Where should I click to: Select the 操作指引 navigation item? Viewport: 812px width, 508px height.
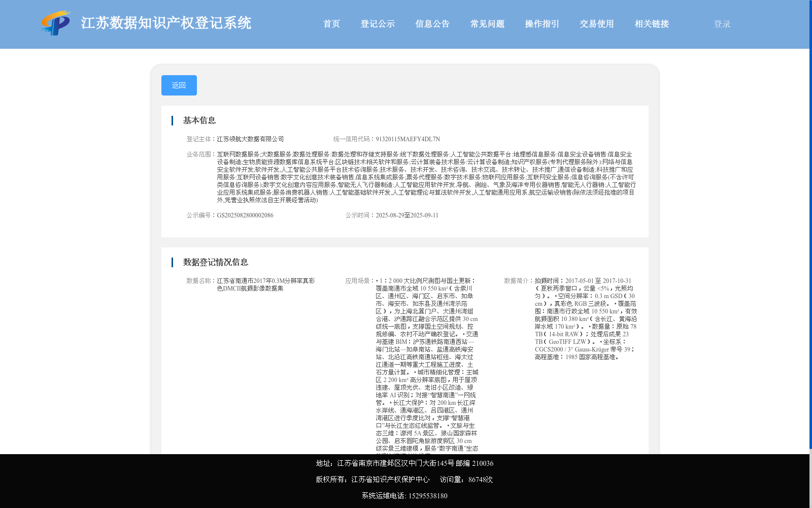pos(542,24)
